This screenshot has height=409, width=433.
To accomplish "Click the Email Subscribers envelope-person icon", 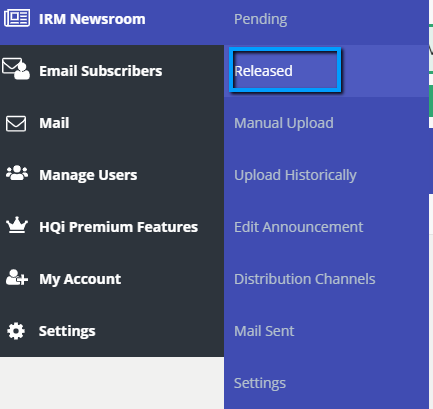I will pos(16,69).
